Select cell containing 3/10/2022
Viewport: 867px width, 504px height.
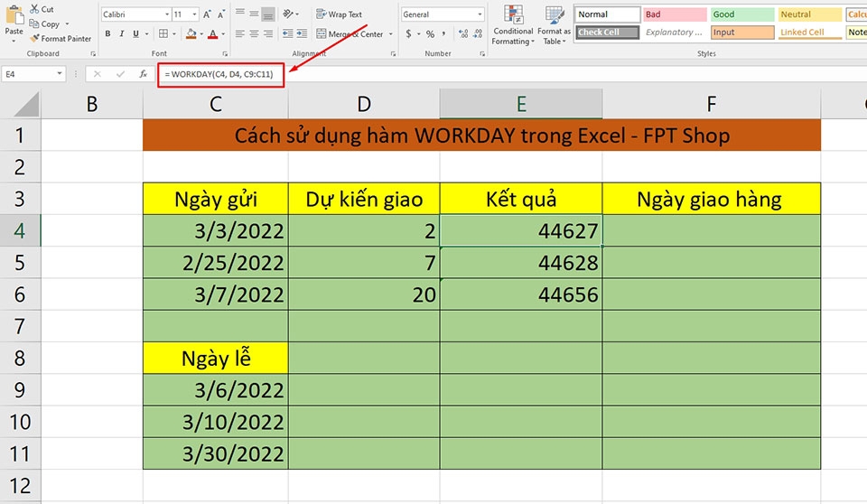[216, 422]
